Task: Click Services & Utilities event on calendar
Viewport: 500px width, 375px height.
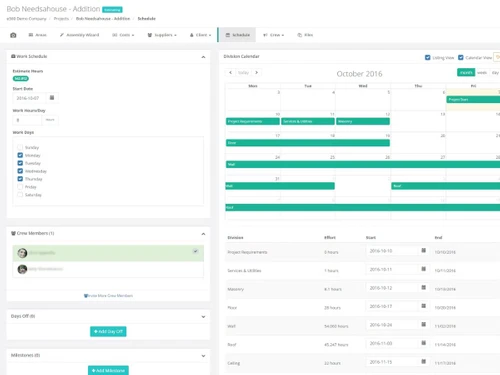Action: (308, 121)
